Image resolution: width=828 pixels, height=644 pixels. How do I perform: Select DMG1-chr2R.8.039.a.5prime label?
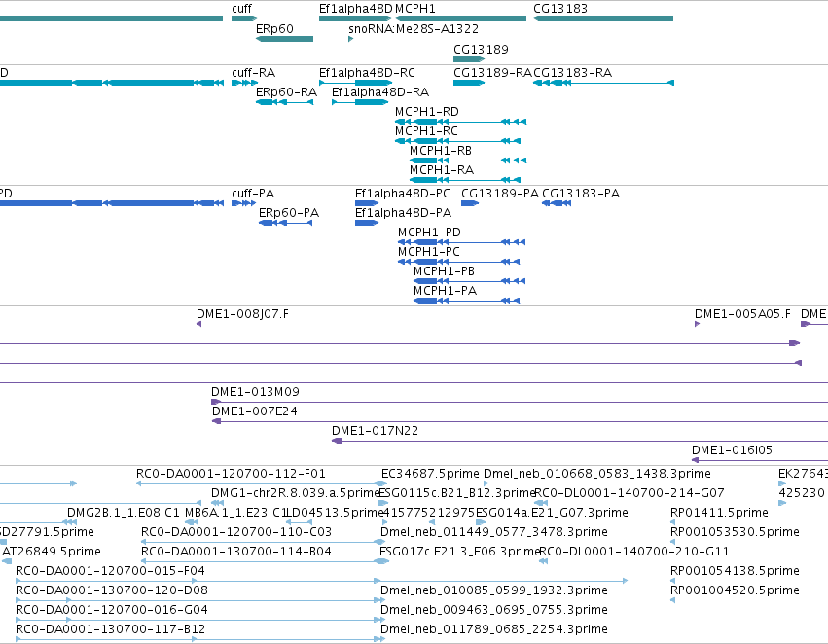pos(296,493)
